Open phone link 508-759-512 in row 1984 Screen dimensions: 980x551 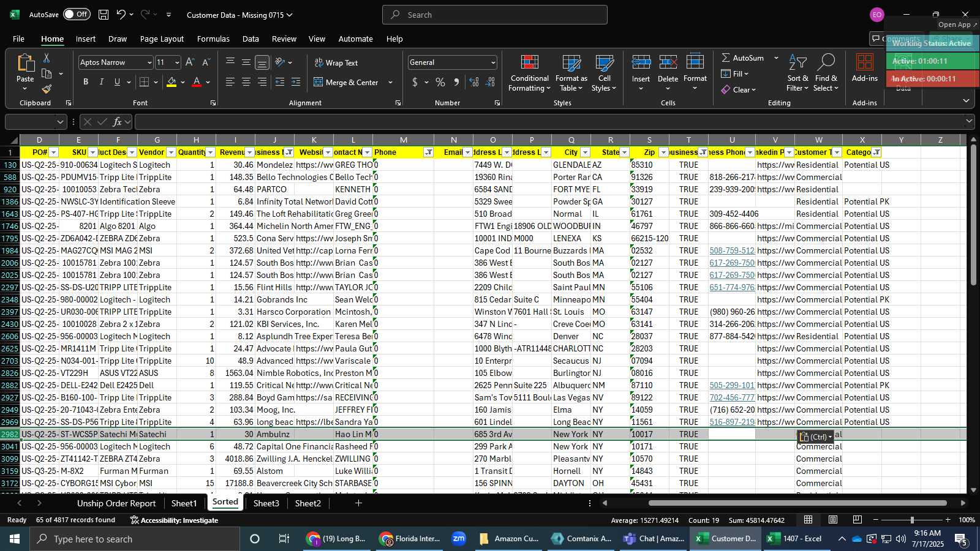732,250
